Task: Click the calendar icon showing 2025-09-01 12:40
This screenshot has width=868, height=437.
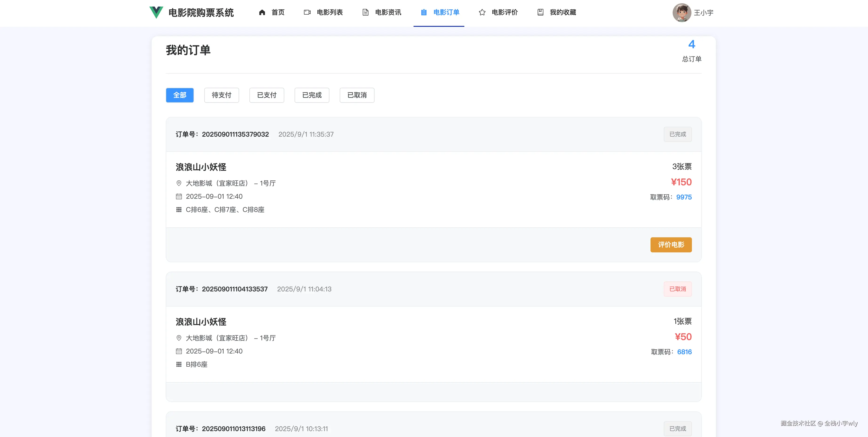Action: pos(179,196)
